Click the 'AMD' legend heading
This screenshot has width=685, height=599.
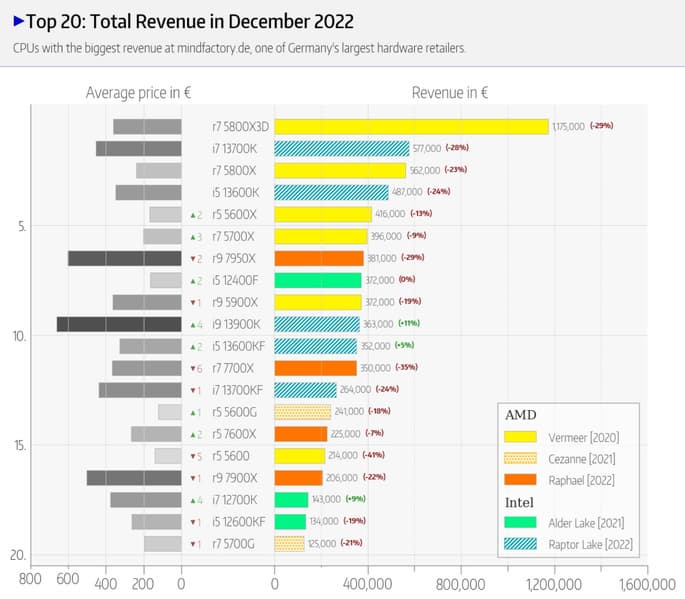[521, 415]
